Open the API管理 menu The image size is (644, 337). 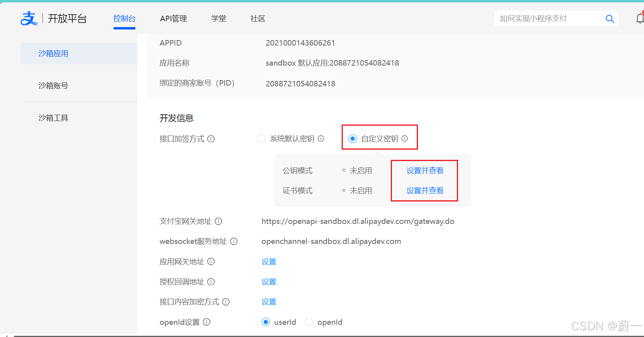pyautogui.click(x=173, y=18)
